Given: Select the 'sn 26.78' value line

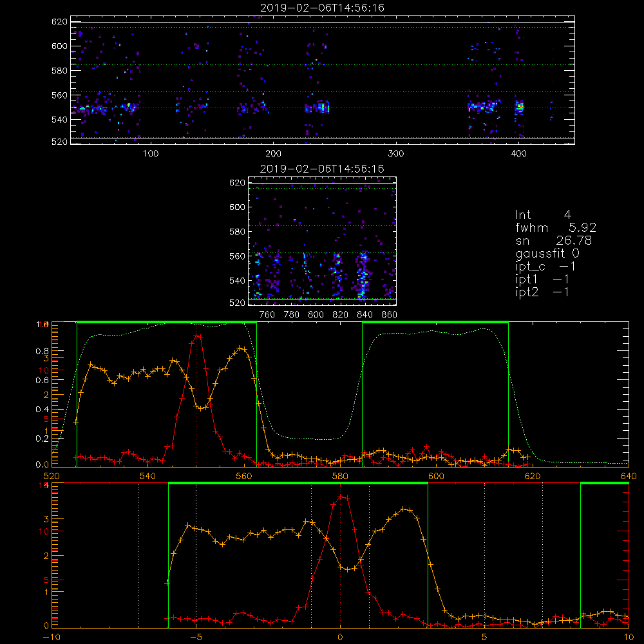Looking at the screenshot, I should [x=553, y=240].
